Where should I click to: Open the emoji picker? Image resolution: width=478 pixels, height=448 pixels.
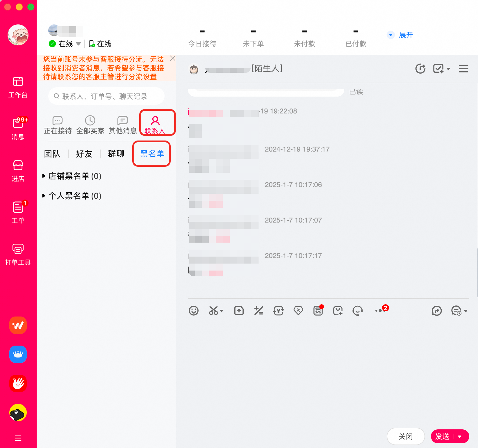(x=194, y=311)
